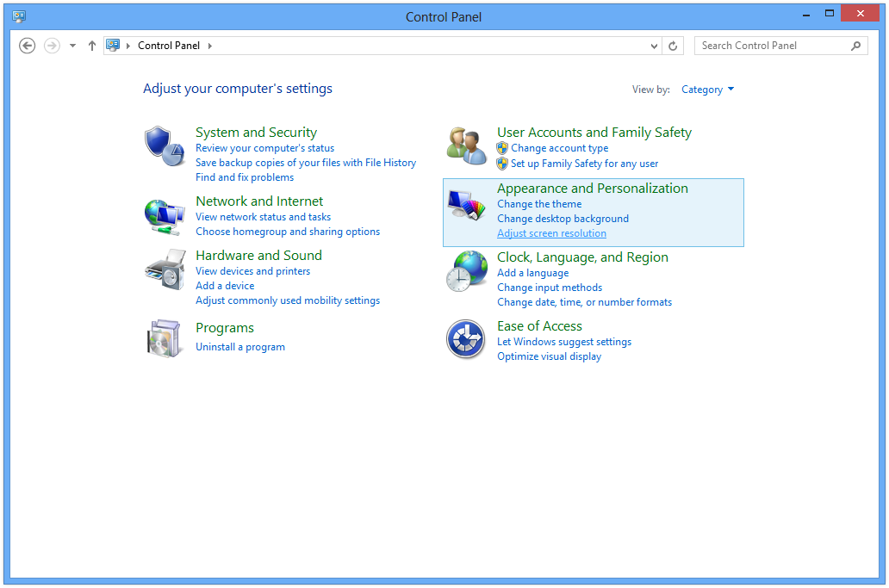Open the Network and Internet globe icon

click(165, 217)
